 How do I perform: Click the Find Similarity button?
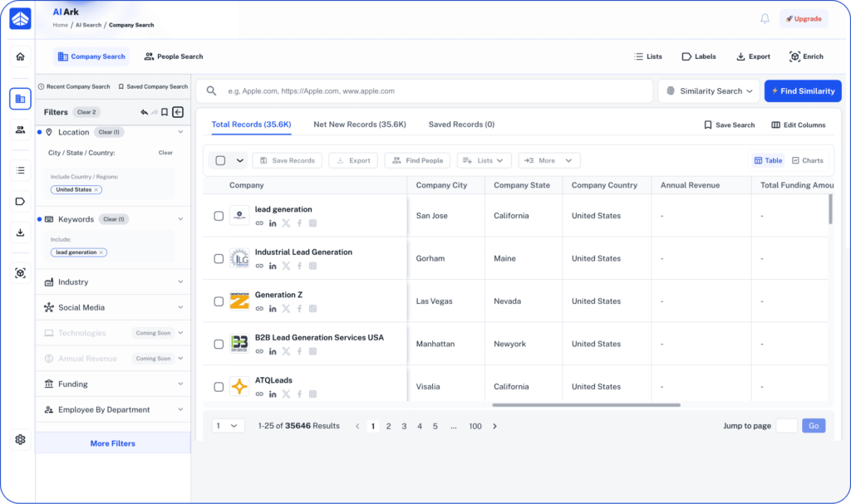point(802,91)
